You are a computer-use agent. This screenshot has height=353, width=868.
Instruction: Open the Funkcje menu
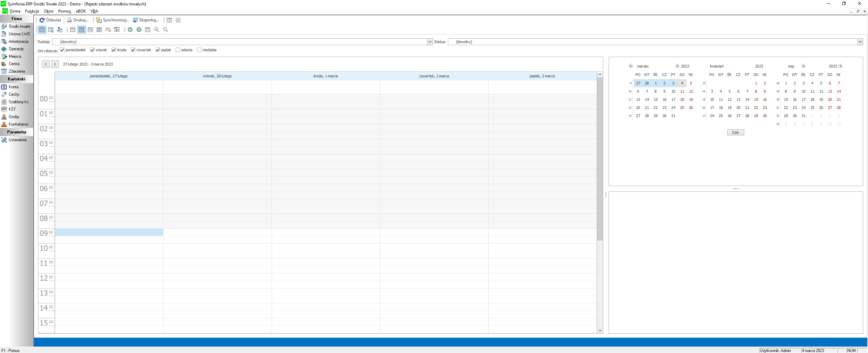coord(32,11)
